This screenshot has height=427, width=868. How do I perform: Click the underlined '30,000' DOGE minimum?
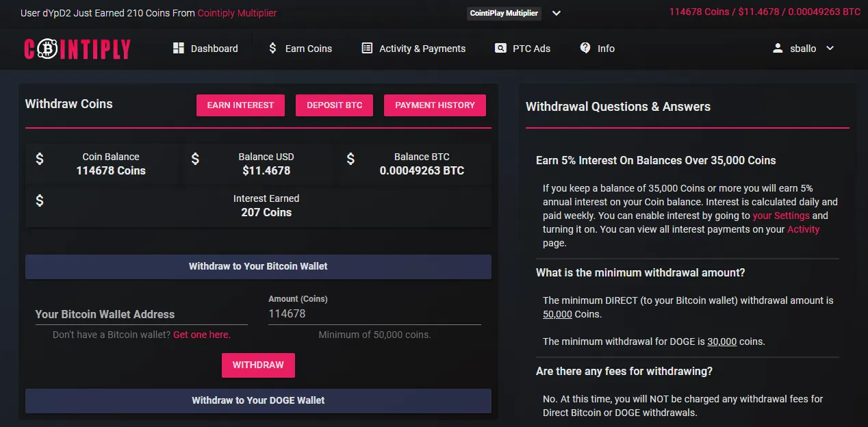click(722, 341)
